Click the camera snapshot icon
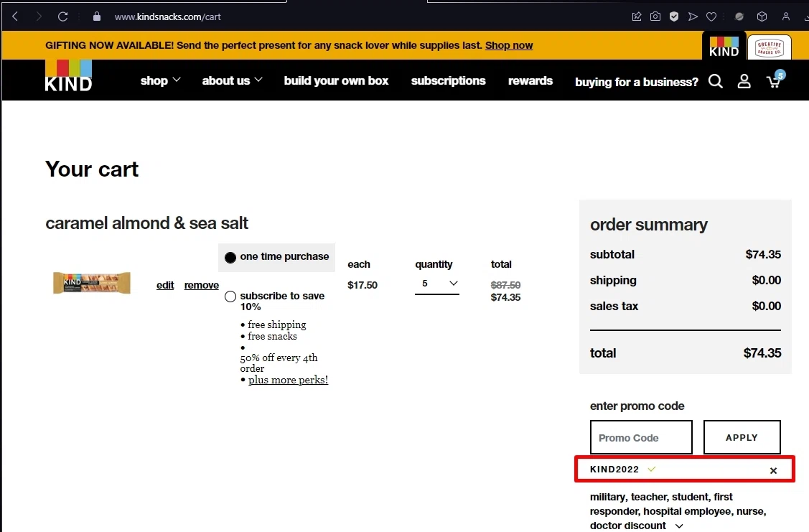The height and width of the screenshot is (532, 809). [655, 17]
